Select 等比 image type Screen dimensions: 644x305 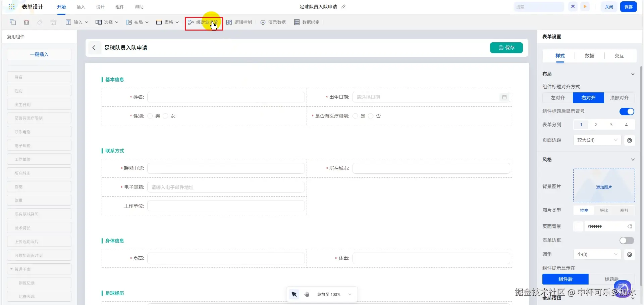pos(604,211)
